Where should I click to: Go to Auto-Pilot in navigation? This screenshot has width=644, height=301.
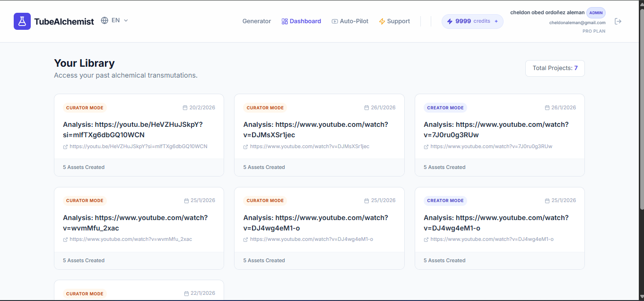tap(350, 21)
